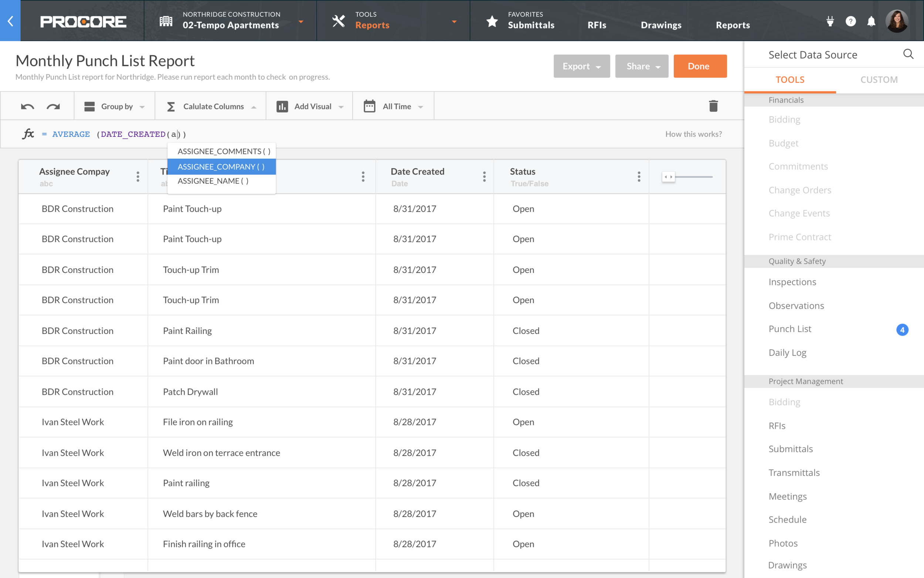
Task: Select Observations data source
Action: [796, 306]
